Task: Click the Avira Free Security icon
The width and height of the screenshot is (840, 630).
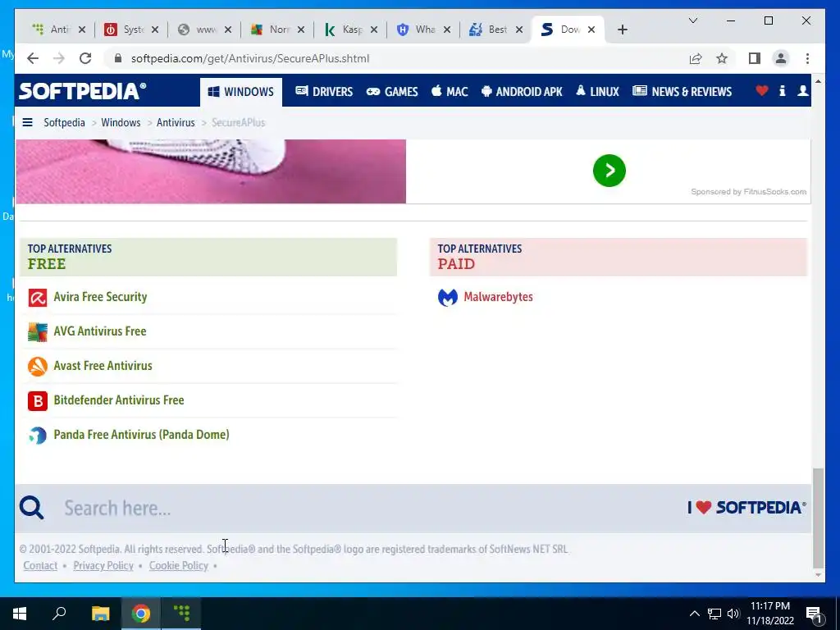Action: [x=38, y=297]
